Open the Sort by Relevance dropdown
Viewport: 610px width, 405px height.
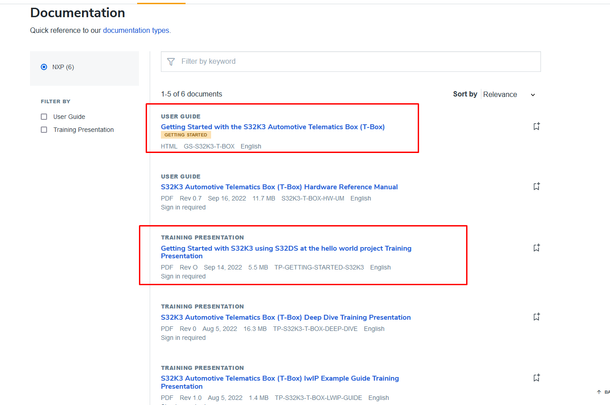pos(508,95)
